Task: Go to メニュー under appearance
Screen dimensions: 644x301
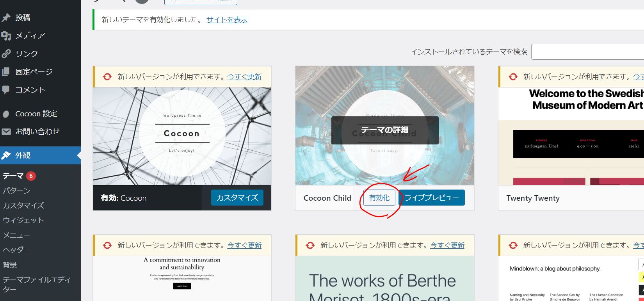Action: 16,235
